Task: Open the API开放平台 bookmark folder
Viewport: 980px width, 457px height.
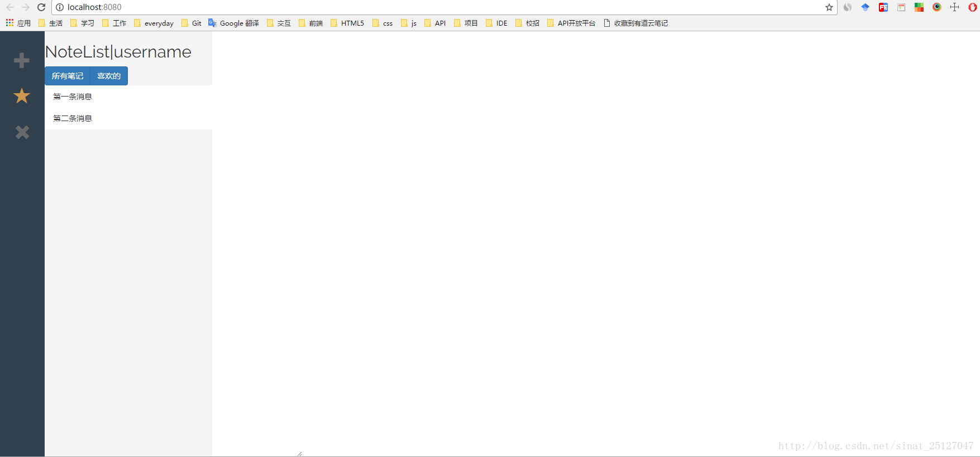Action: coord(571,23)
